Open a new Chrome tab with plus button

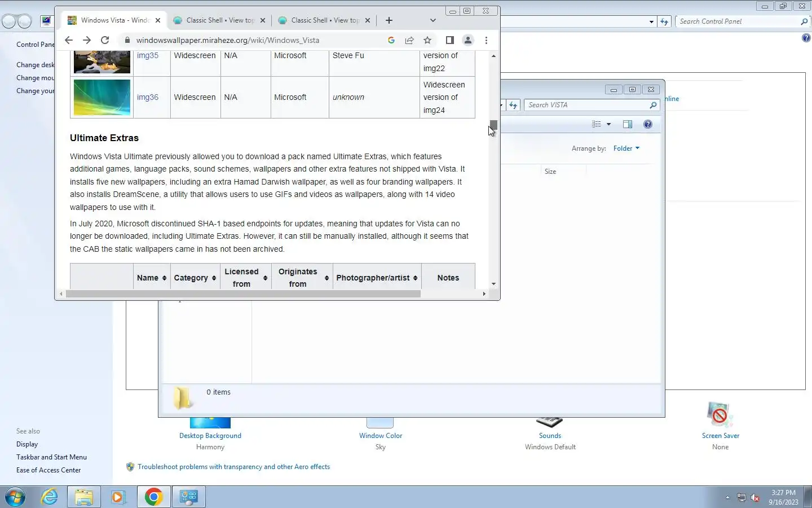(x=389, y=20)
